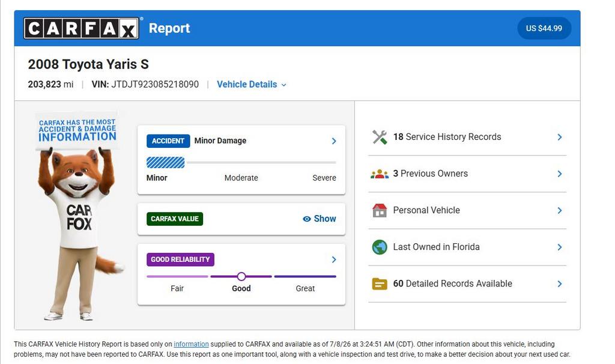
Task: Show the CARFAX Value
Action: (x=320, y=219)
